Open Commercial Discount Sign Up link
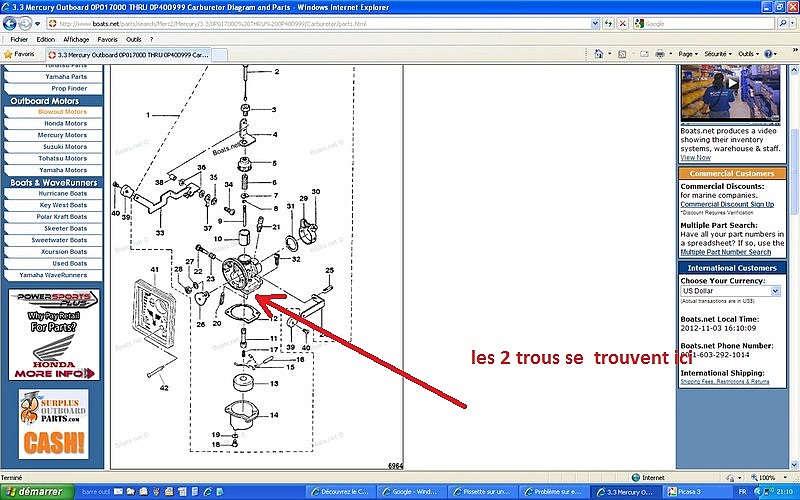800x500 pixels. click(727, 205)
